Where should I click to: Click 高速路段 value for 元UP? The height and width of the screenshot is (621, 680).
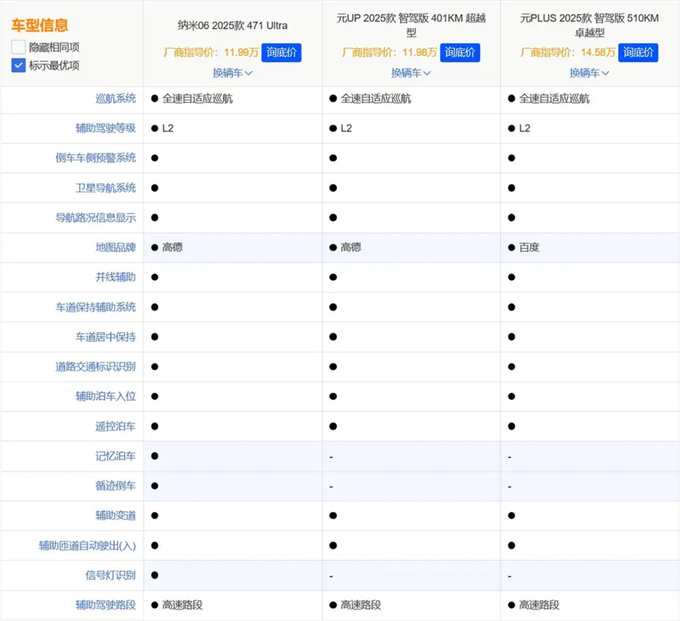360,605
